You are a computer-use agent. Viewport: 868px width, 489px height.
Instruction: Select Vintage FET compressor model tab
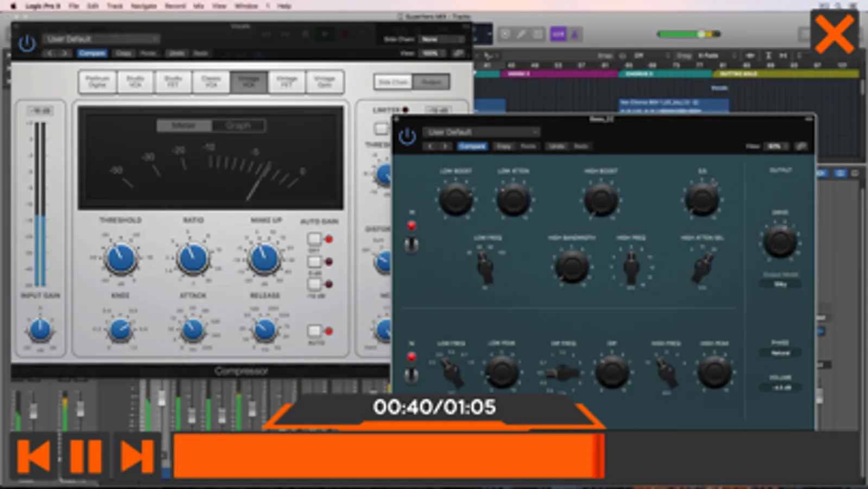point(286,81)
